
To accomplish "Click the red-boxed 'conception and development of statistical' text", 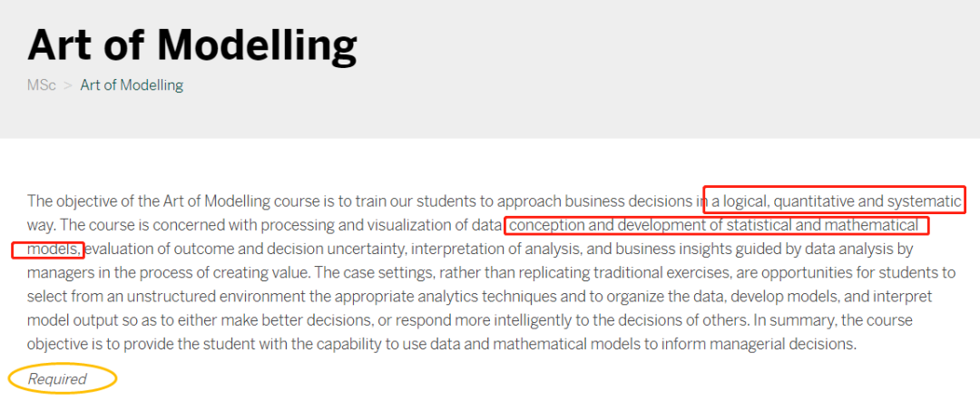I will pos(651,225).
